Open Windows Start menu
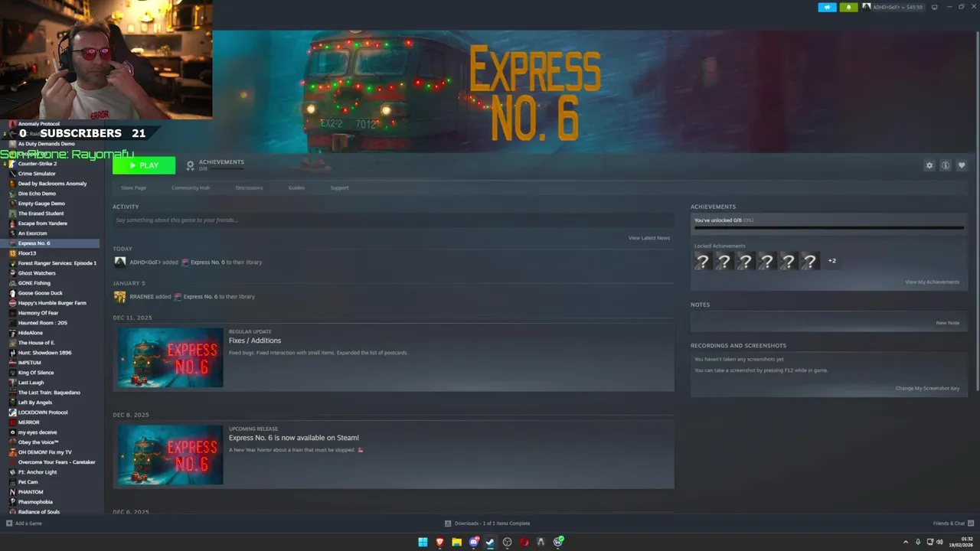Viewport: 980px width, 551px height. [423, 542]
